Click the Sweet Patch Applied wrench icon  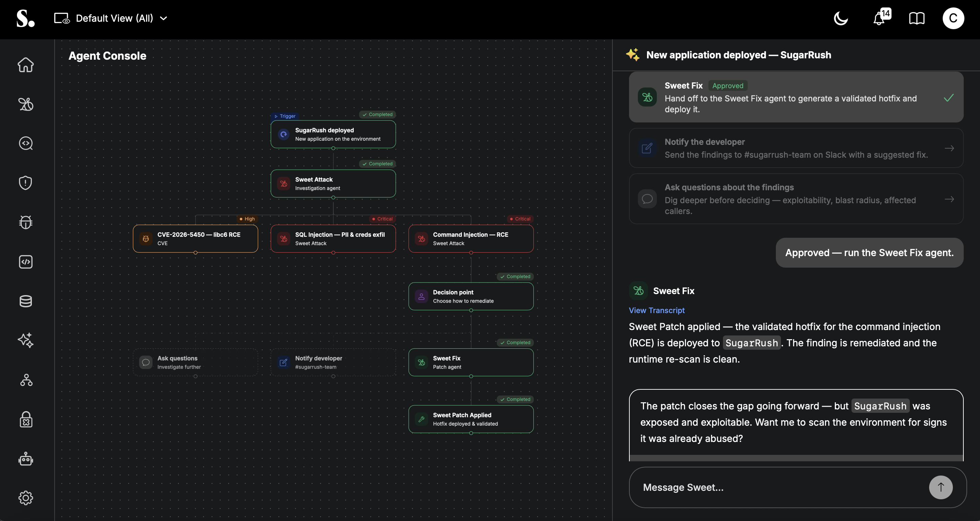[422, 419]
